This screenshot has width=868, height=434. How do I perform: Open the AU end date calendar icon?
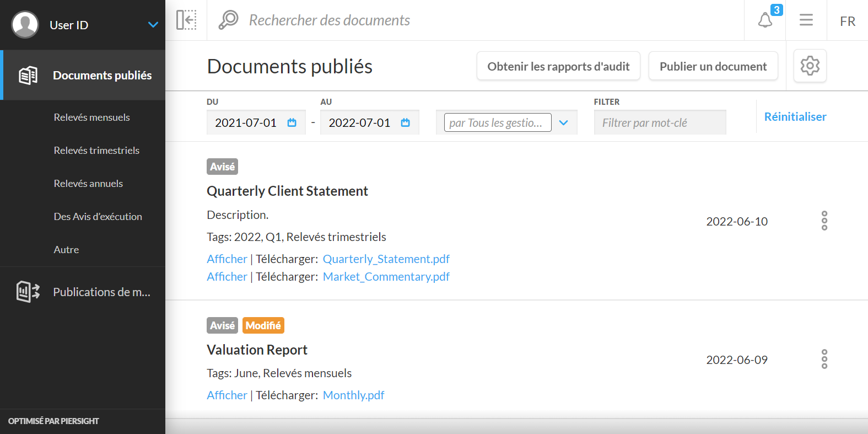406,122
